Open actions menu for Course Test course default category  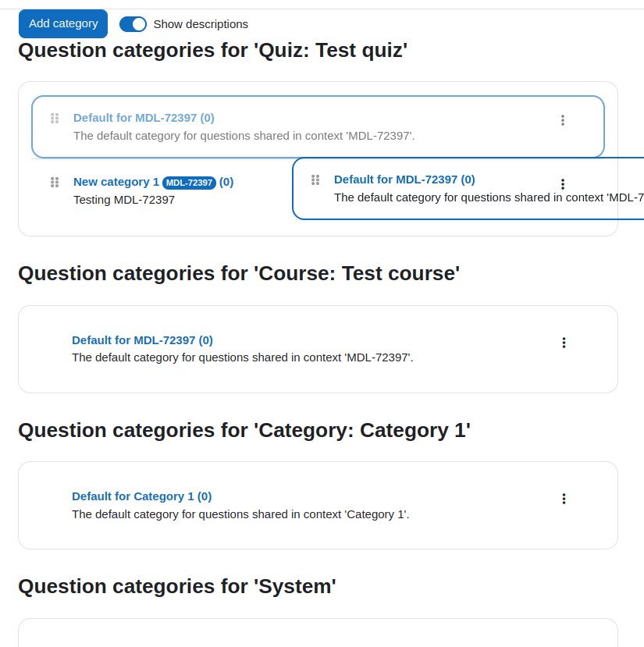[x=564, y=343]
